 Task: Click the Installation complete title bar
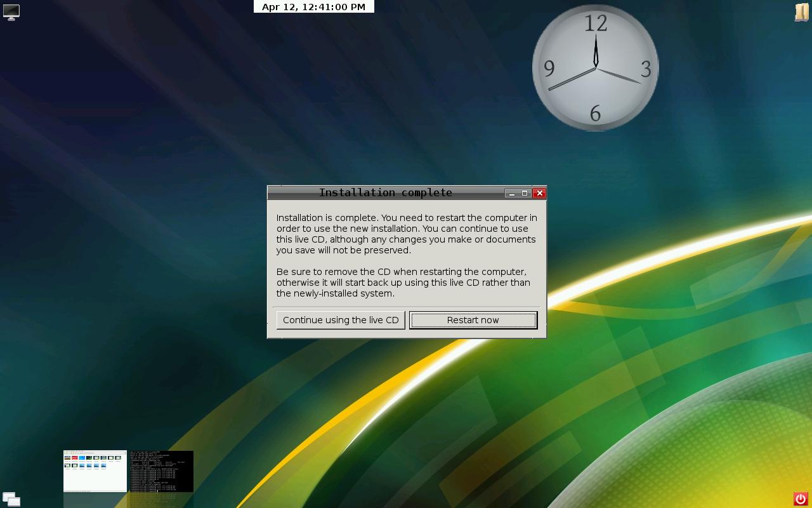[x=386, y=192]
